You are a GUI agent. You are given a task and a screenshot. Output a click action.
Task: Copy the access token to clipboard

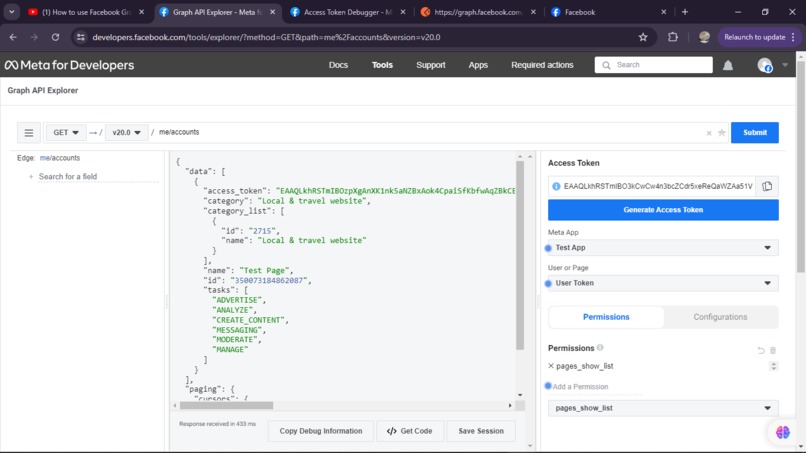click(x=767, y=186)
